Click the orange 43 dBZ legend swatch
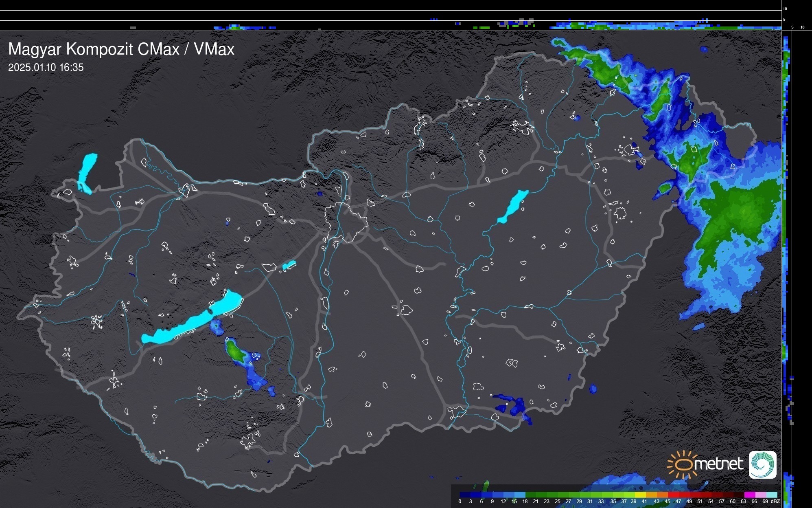This screenshot has width=812, height=508. point(651,495)
